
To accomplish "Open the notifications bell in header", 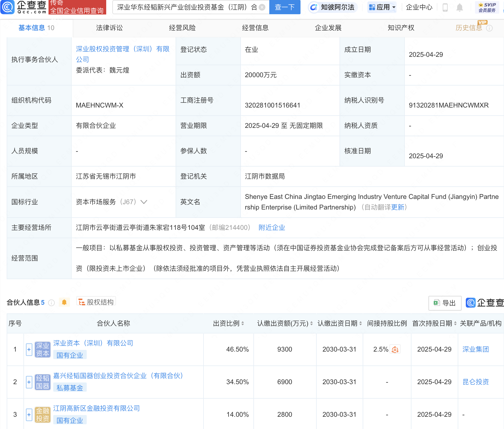I will tap(460, 7).
